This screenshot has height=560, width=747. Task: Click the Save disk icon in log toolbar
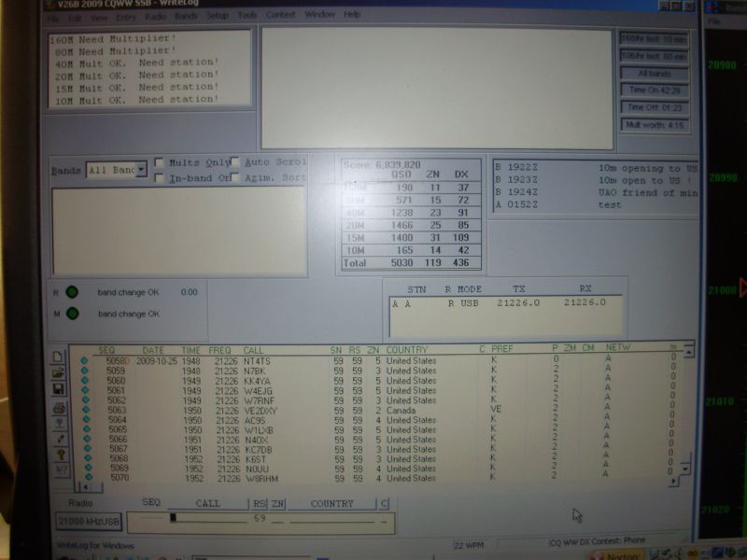coord(60,389)
